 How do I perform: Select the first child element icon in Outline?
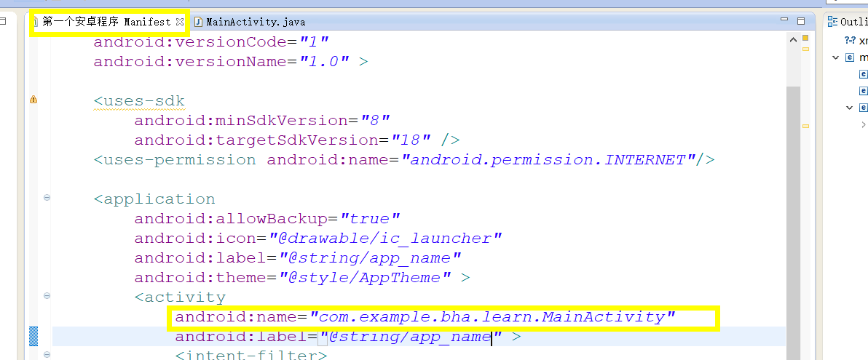(x=863, y=73)
